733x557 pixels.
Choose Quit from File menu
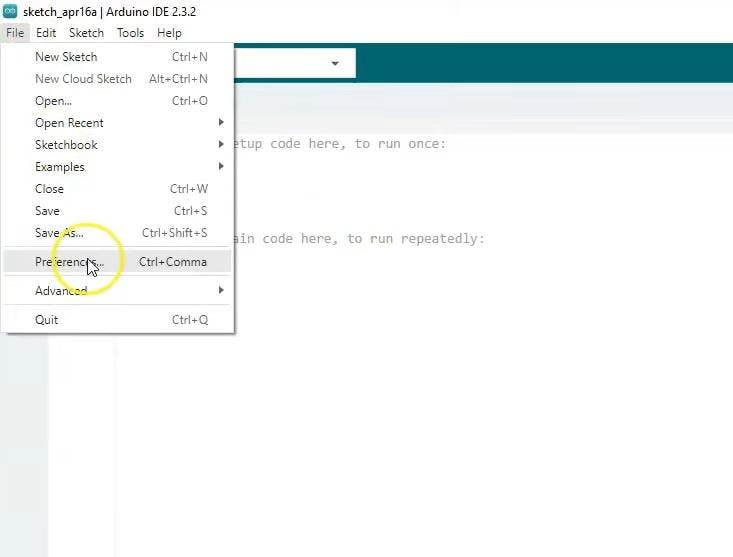coord(117,320)
